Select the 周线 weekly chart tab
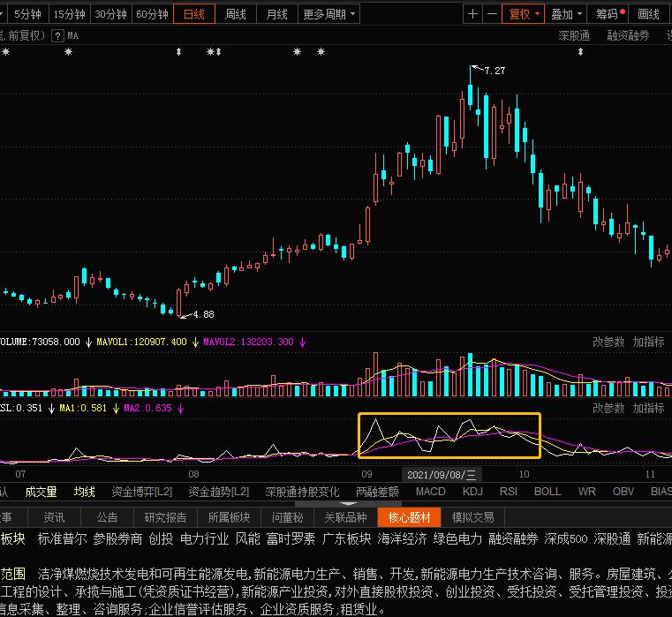 [x=235, y=15]
